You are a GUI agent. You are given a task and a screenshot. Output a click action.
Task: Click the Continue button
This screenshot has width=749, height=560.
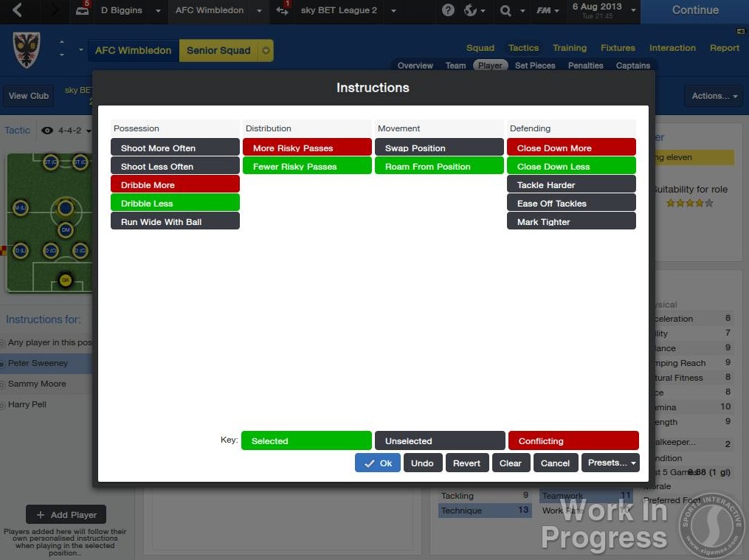(694, 10)
